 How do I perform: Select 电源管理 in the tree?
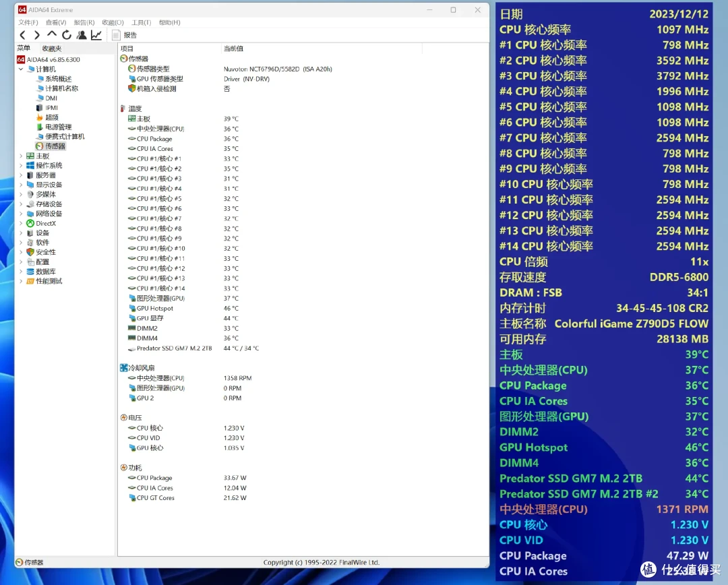click(x=54, y=127)
